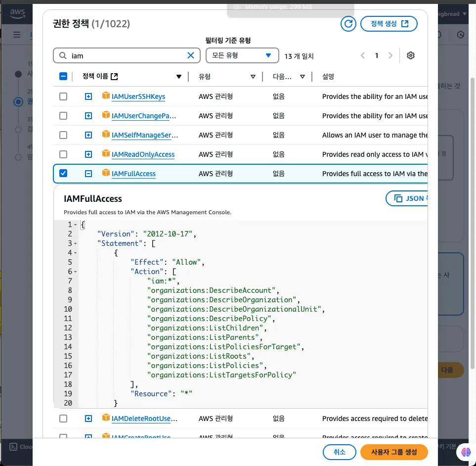The width and height of the screenshot is (476, 466).
Task: Go to previous page of policies
Action: (362, 55)
